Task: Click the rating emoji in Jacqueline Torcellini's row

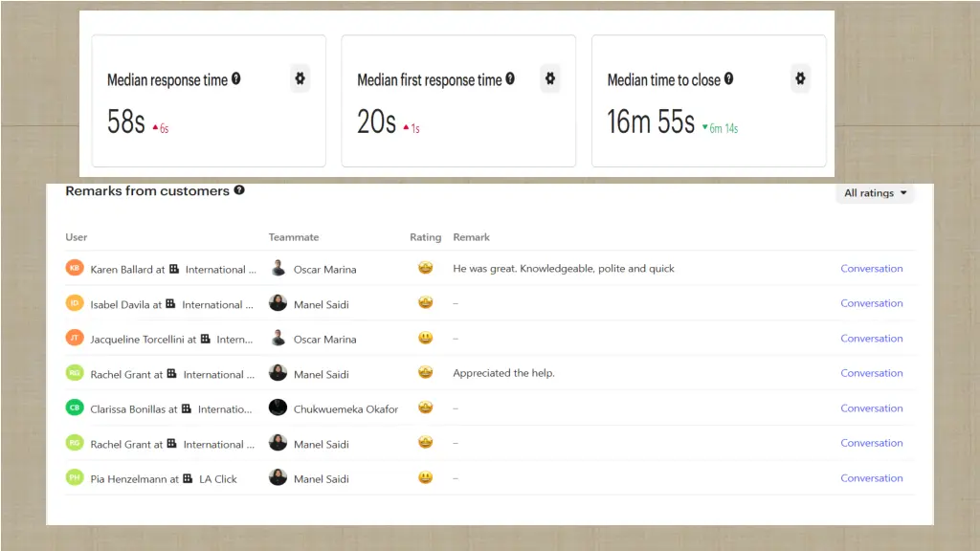Action: click(426, 339)
